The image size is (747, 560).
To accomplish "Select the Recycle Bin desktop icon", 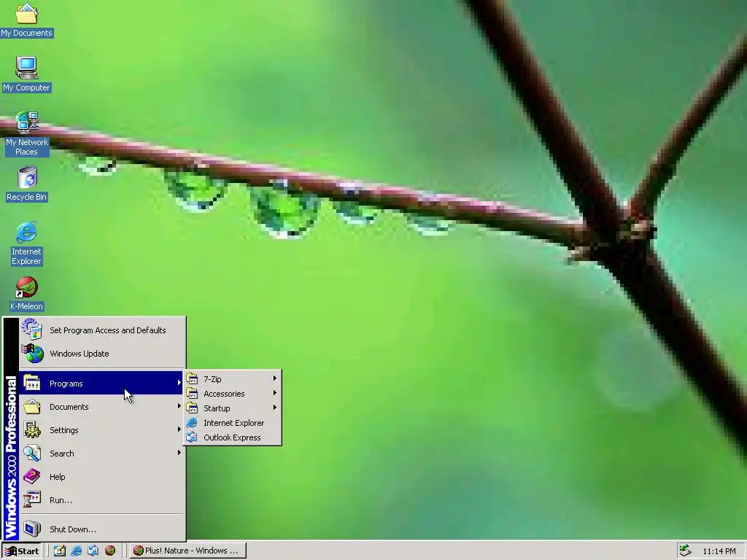I will coord(27,184).
